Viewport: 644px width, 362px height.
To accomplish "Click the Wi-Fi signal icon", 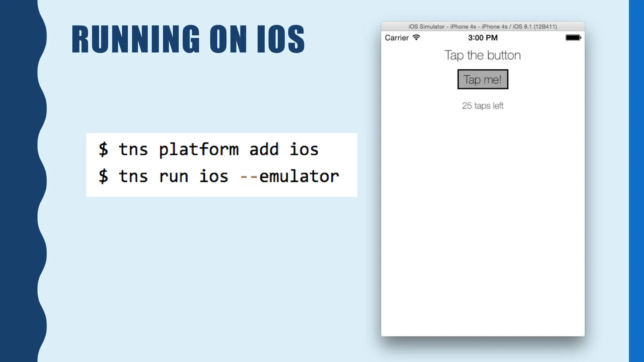I will (x=416, y=37).
